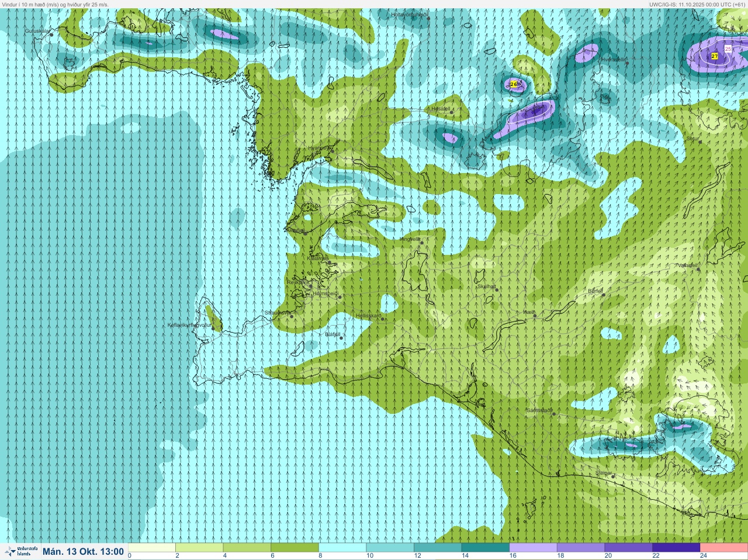This screenshot has width=748, height=560.
Task: Click the 22–24 m/s dark purple legend swatch
Action: (676, 548)
